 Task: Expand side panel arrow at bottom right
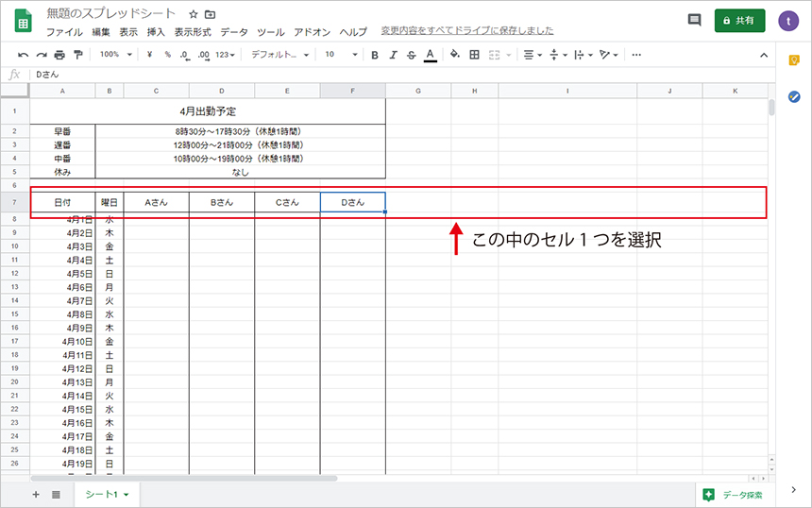[794, 489]
